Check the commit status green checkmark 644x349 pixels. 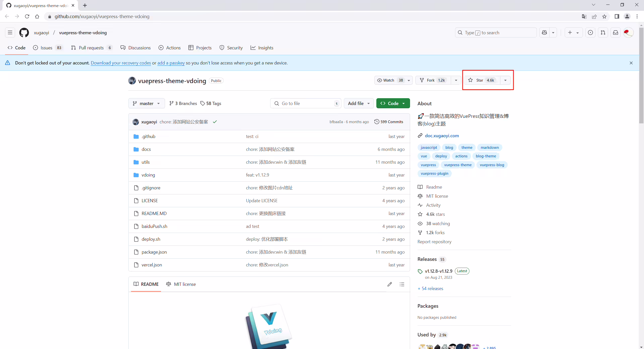pyautogui.click(x=215, y=122)
